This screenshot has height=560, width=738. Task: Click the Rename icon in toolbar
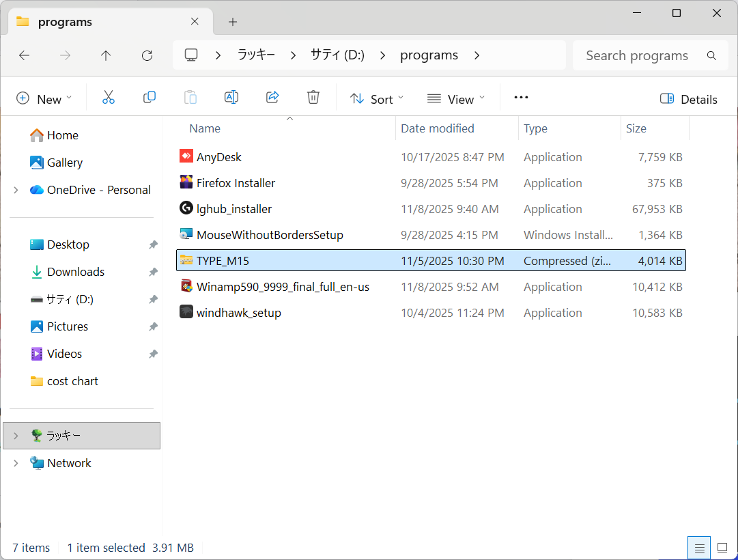pos(231,98)
